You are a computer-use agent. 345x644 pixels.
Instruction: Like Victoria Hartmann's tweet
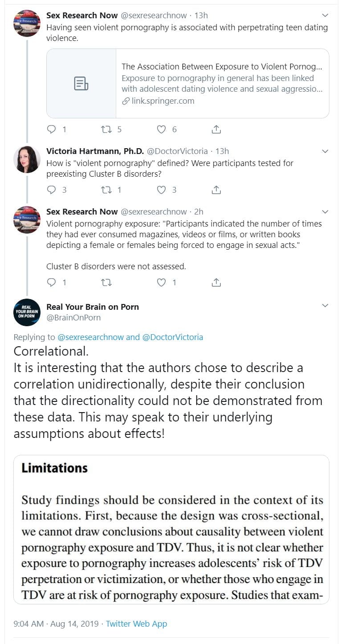tap(162, 190)
